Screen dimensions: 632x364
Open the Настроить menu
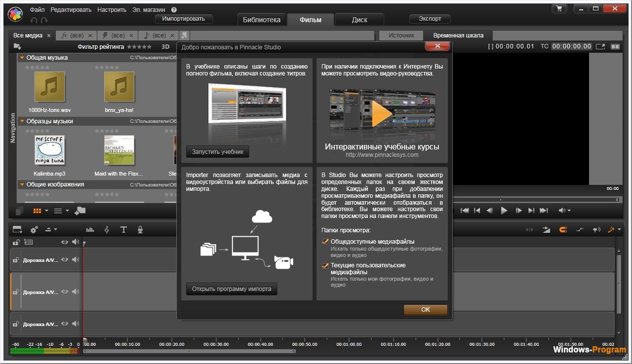pyautogui.click(x=112, y=9)
